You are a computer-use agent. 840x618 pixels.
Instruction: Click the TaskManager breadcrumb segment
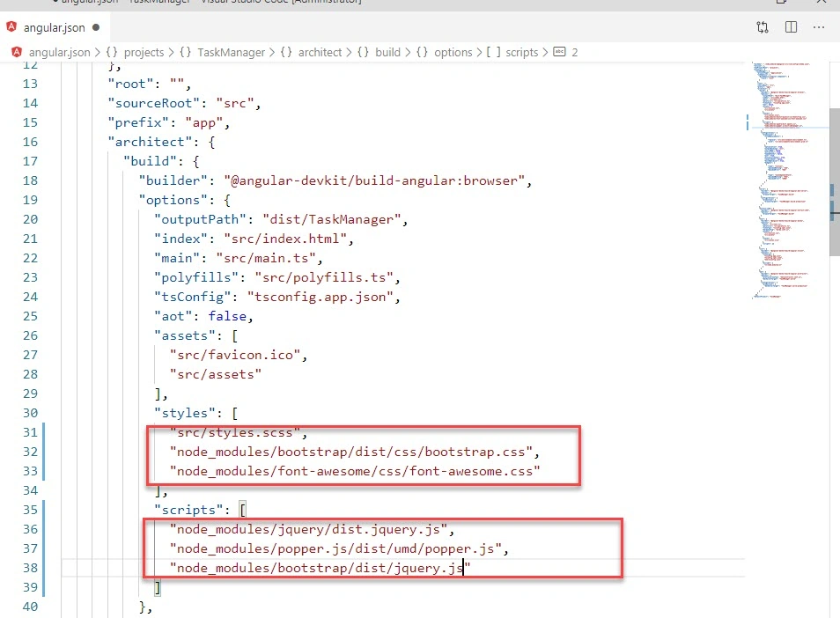[x=231, y=53]
